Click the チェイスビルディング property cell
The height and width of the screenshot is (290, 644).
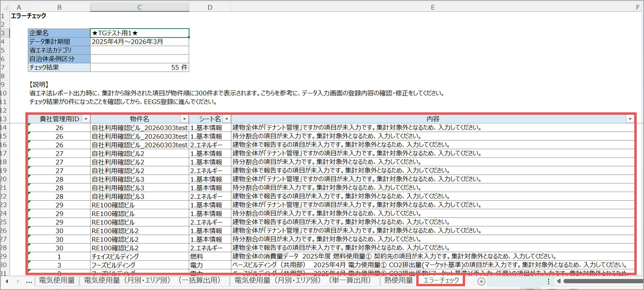139,256
